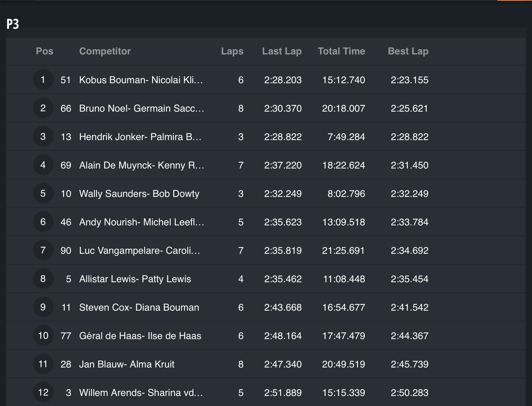This screenshot has width=532, height=406.
Task: Sort by Last Lap column header
Action: click(x=282, y=51)
